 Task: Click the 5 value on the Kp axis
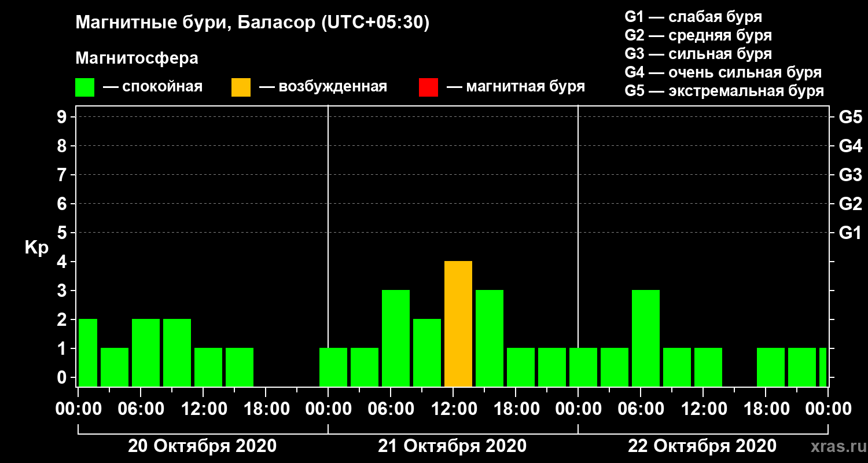63,233
